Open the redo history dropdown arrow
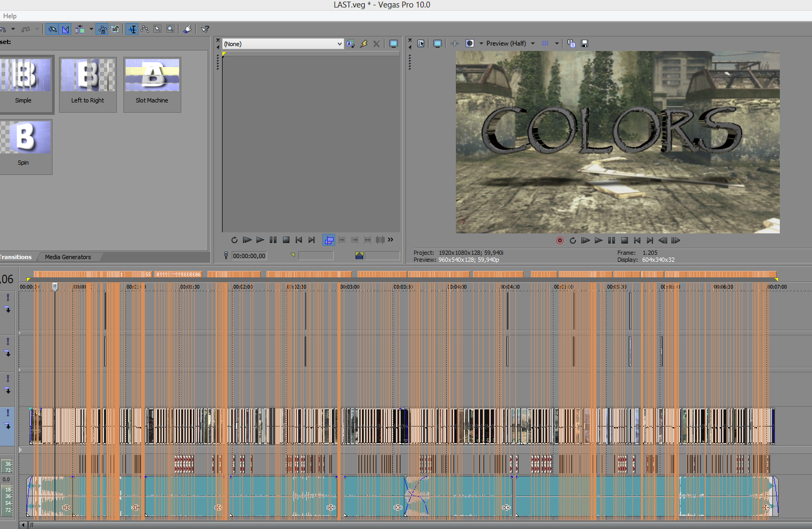Image resolution: width=812 pixels, height=529 pixels. [x=37, y=29]
